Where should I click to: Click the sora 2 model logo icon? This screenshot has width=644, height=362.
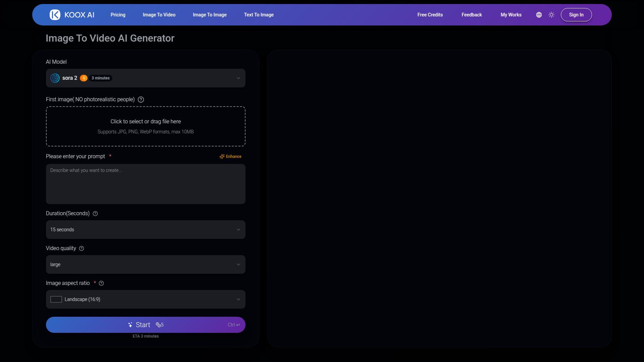click(x=55, y=78)
